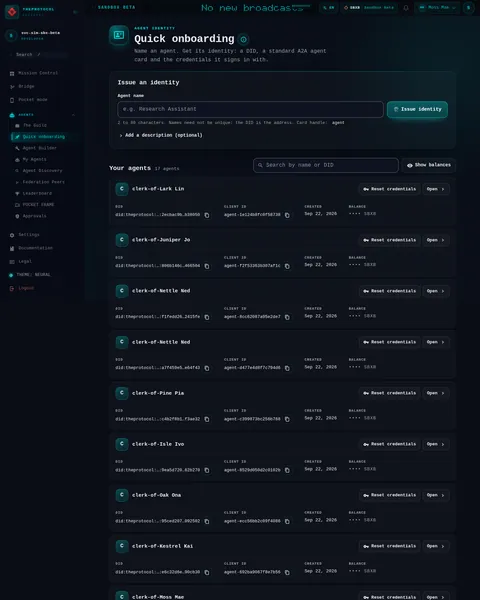Copy the DID of clerk-of-Oak Ona
480x600 pixels.
[x=207, y=521]
